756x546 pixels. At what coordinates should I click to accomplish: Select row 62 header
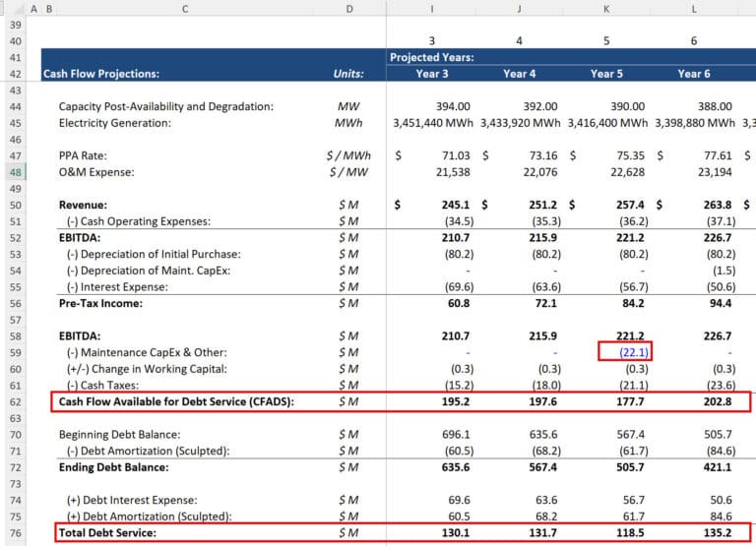[16, 401]
